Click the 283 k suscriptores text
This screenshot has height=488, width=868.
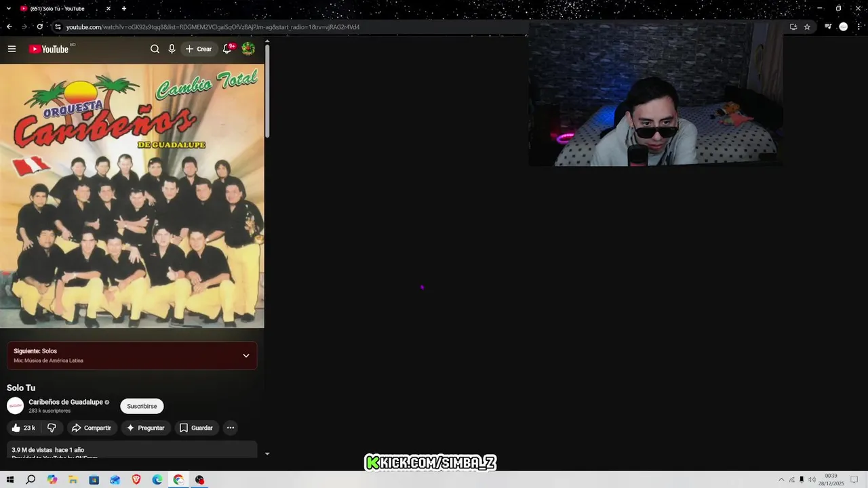tap(50, 411)
